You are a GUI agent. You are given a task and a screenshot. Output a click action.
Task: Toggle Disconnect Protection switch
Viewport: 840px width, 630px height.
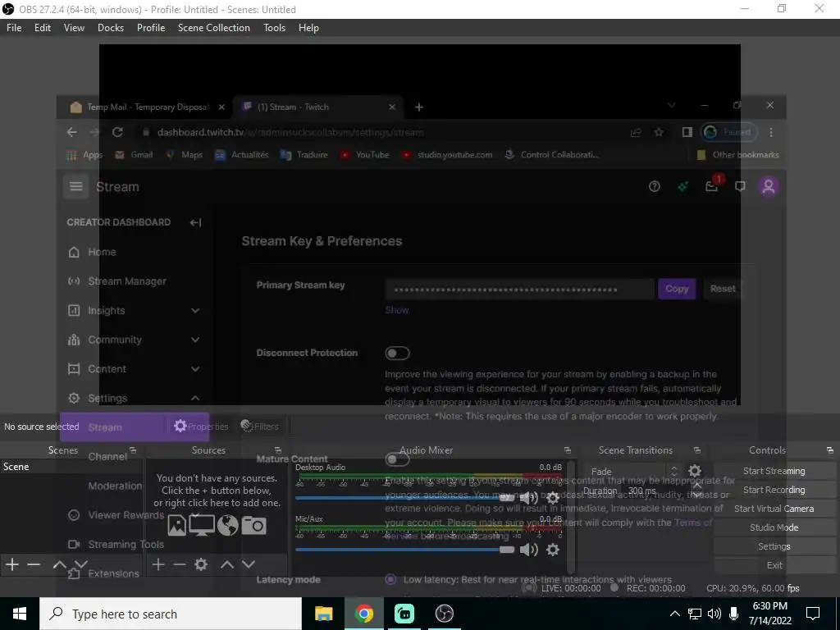(397, 353)
